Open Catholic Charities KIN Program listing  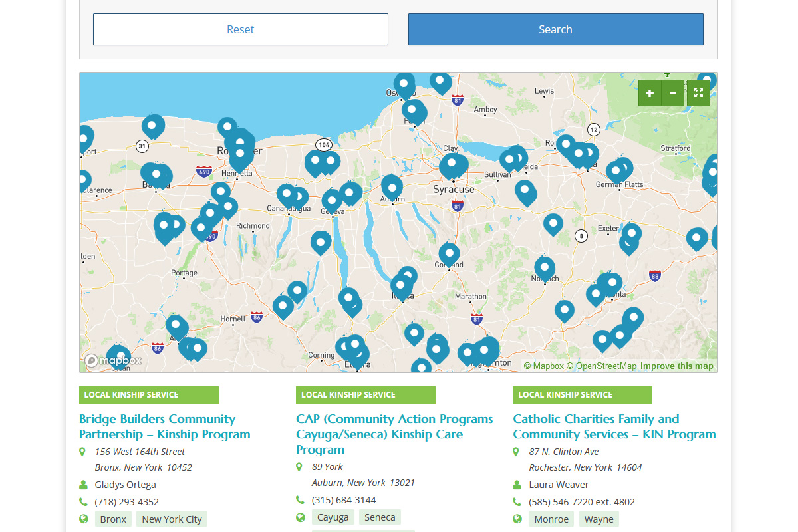click(x=614, y=426)
